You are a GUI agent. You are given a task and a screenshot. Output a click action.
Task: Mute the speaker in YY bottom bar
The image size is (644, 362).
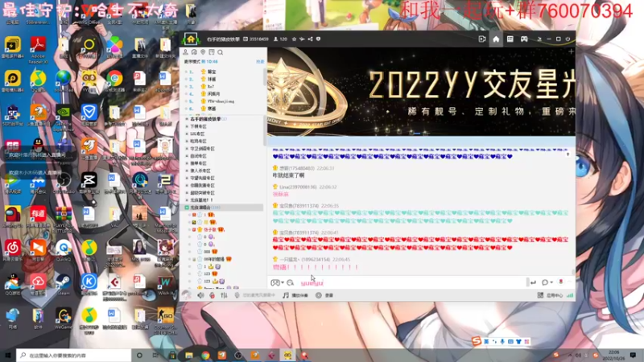click(x=200, y=295)
